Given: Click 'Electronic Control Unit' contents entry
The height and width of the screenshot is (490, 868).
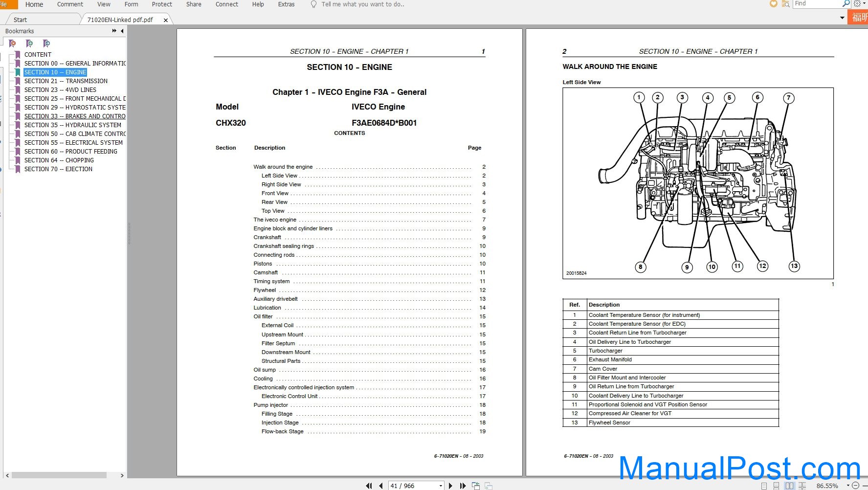Looking at the screenshot, I should pyautogui.click(x=289, y=396).
